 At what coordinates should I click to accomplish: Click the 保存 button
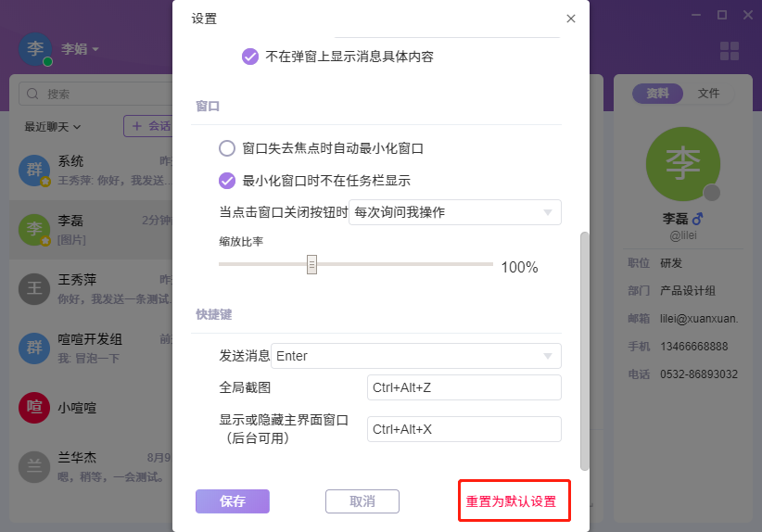point(232,501)
